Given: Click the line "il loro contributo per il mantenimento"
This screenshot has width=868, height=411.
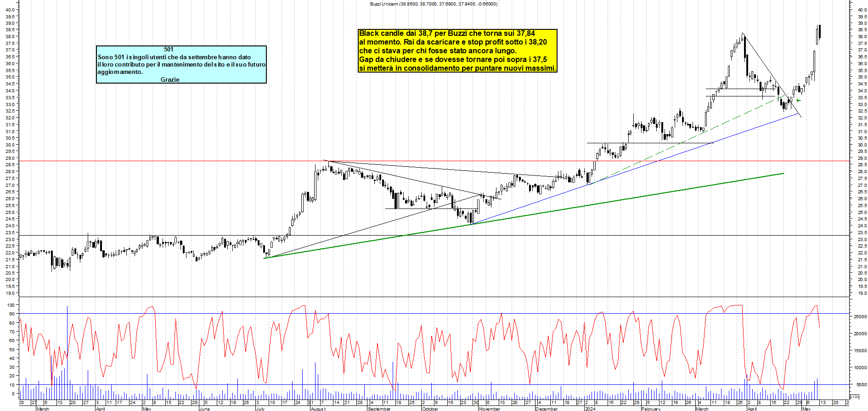Looking at the screenshot, I should point(181,64).
